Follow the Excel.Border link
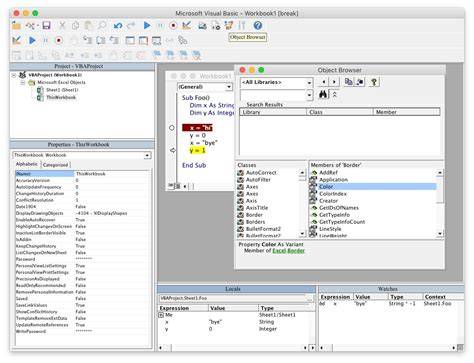Image resolution: width=474 pixels, height=363 pixels. [288, 251]
